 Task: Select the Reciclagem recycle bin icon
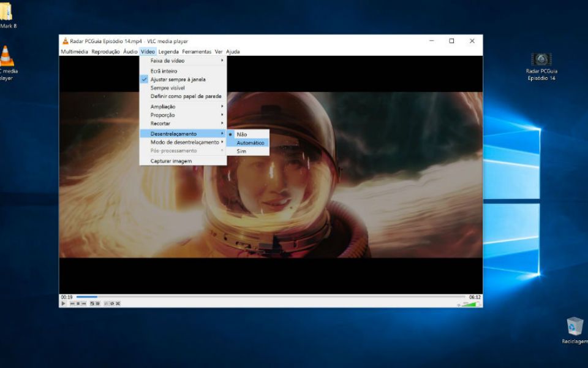coord(575,331)
